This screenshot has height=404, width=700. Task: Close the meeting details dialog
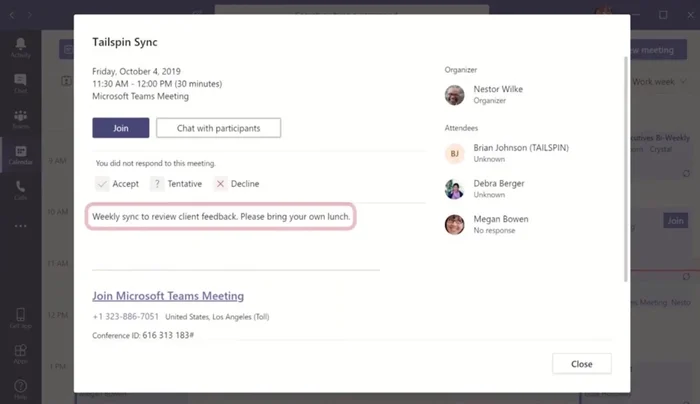(x=581, y=364)
